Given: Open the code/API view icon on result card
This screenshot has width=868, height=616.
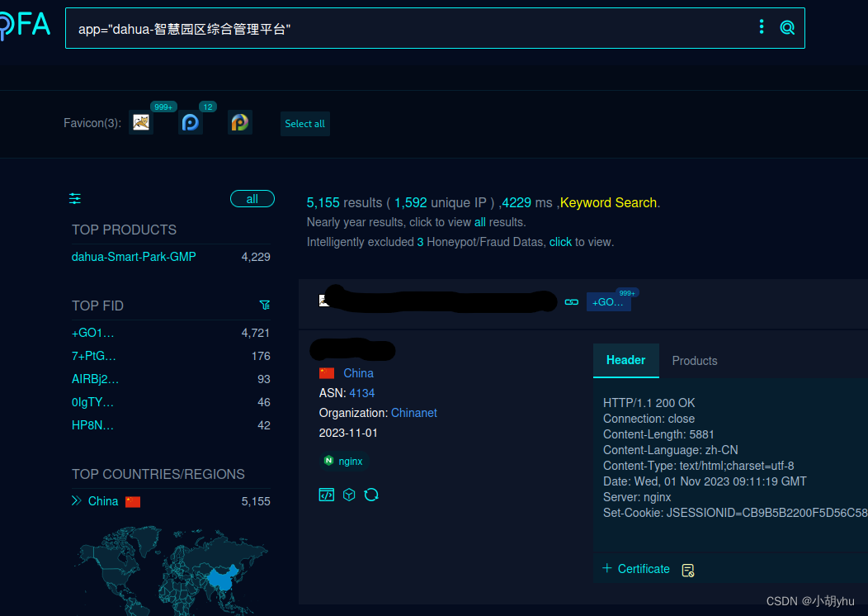Looking at the screenshot, I should (326, 494).
